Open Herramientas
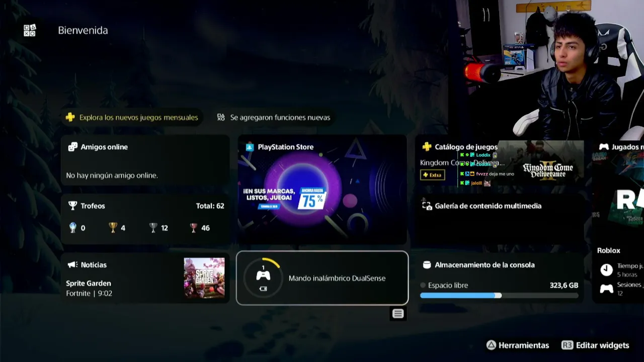 tap(524, 345)
